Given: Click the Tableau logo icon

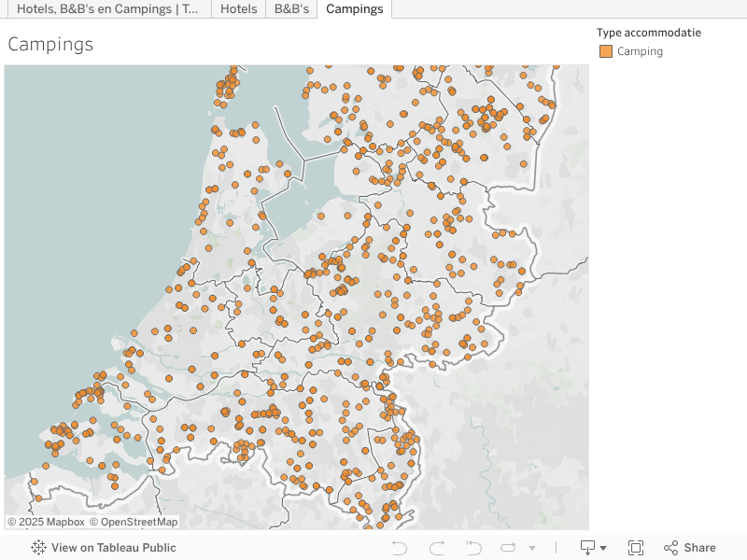Looking at the screenshot, I should tap(38, 548).
